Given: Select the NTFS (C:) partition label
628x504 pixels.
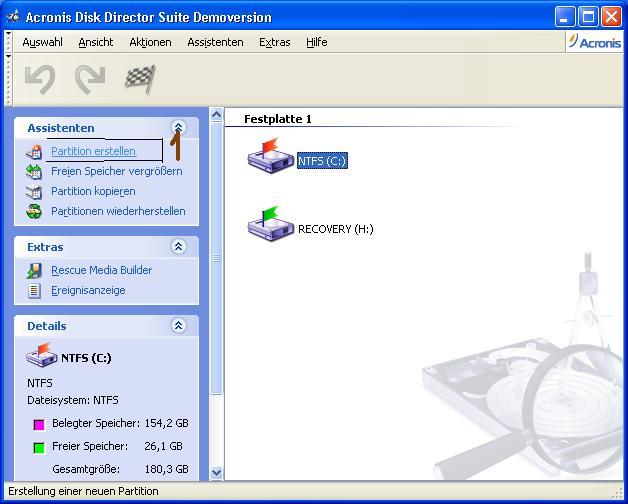Looking at the screenshot, I should point(322,161).
